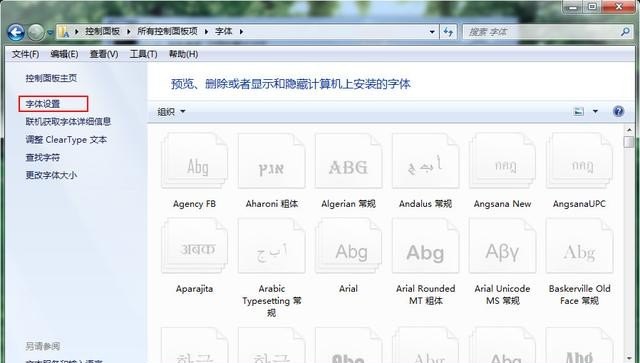Click the scrollbar up arrow
Image resolution: width=640 pixels, height=363 pixels.
629,130
